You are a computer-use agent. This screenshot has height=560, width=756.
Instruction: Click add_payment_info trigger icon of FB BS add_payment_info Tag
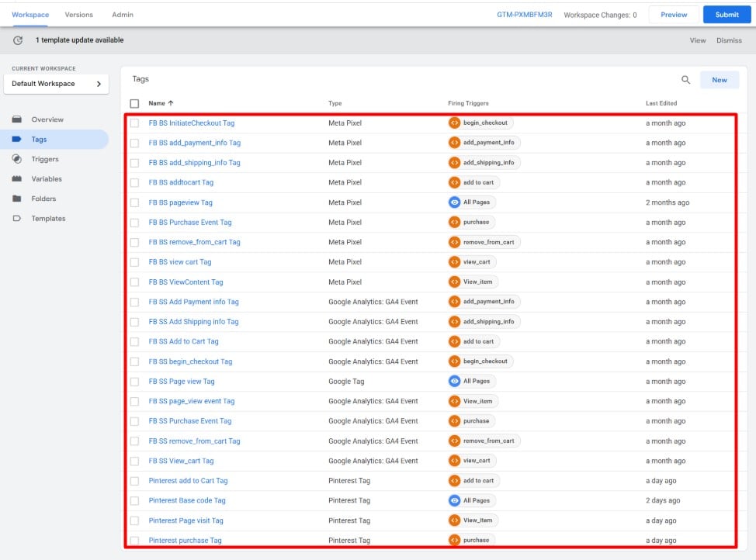(x=454, y=143)
